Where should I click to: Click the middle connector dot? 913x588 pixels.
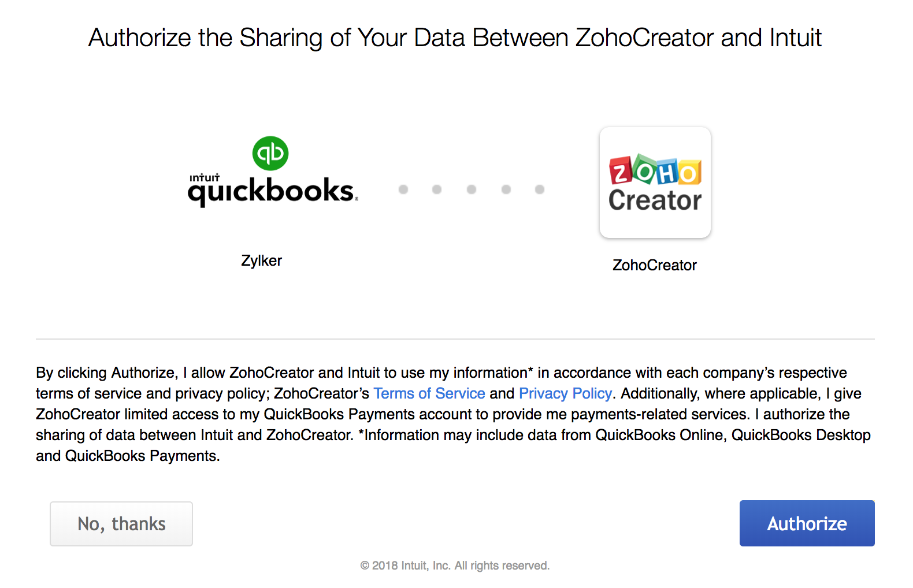coord(472,189)
